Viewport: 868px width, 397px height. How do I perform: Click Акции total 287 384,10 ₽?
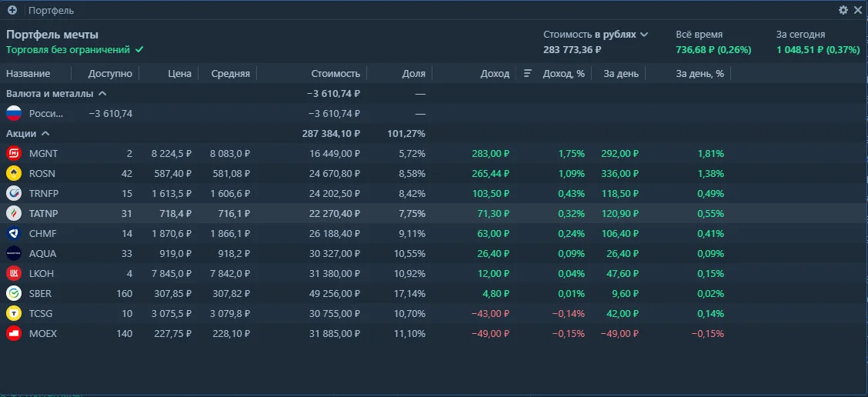pyautogui.click(x=332, y=133)
